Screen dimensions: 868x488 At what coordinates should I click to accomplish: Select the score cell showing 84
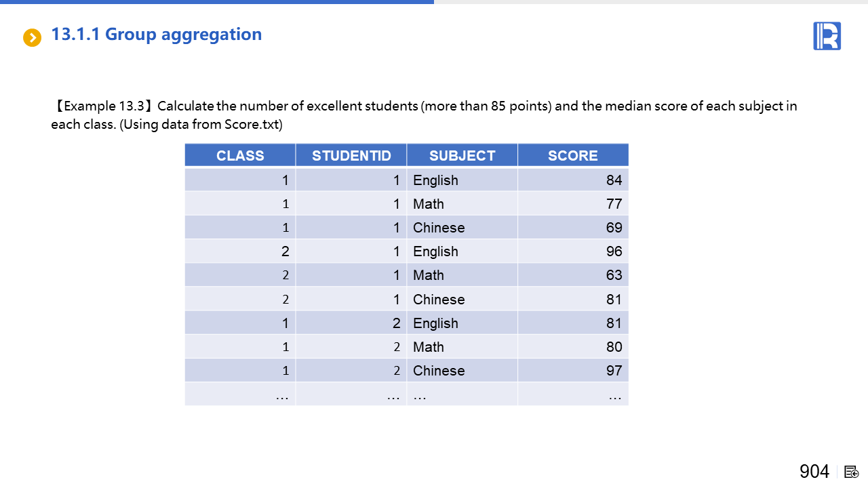(614, 180)
